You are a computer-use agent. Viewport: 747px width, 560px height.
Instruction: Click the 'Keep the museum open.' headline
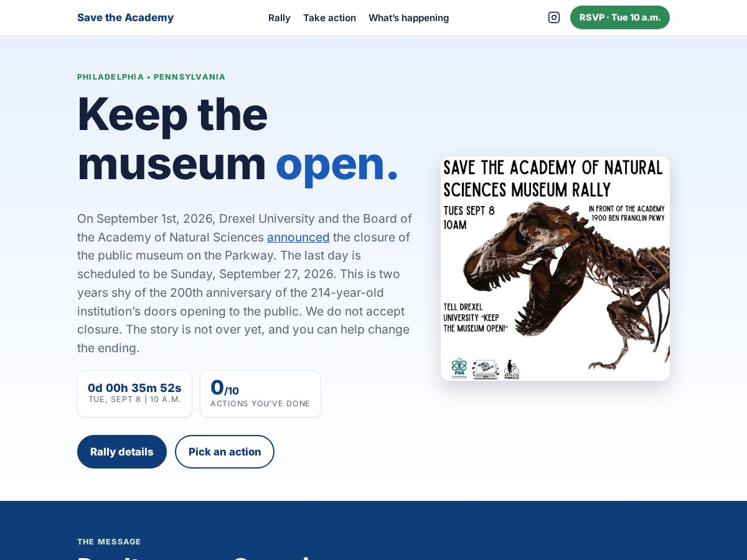238,138
